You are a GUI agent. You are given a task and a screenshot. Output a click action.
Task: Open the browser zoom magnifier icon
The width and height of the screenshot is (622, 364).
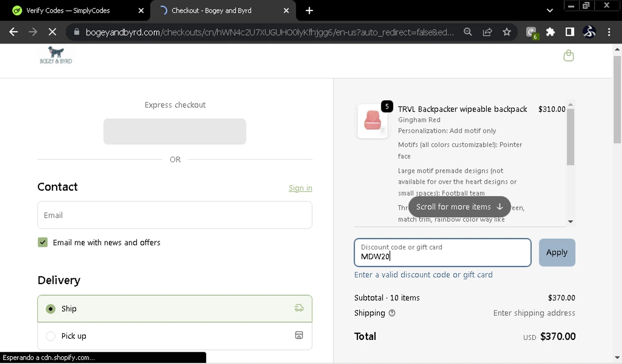[x=468, y=32]
